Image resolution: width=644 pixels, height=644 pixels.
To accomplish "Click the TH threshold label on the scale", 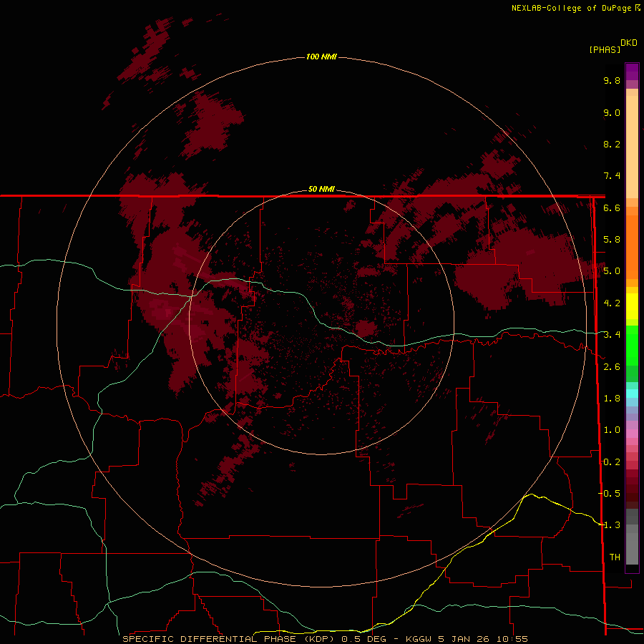I will click(x=615, y=557).
